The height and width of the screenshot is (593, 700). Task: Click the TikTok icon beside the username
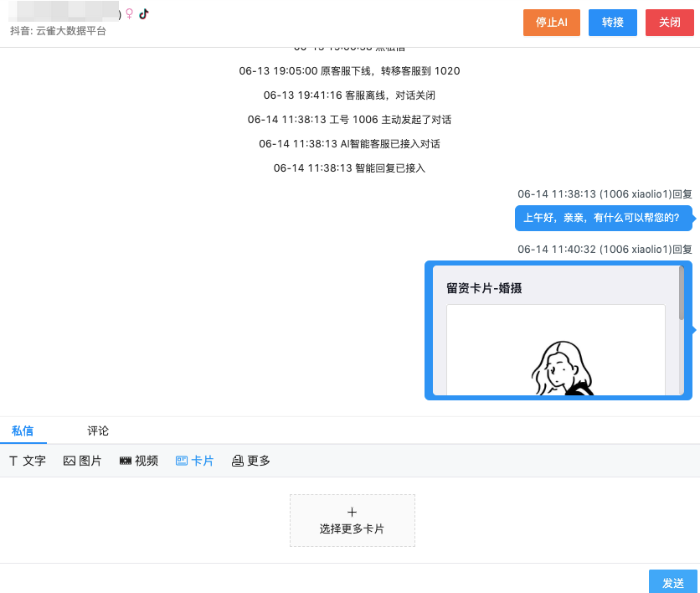click(142, 12)
